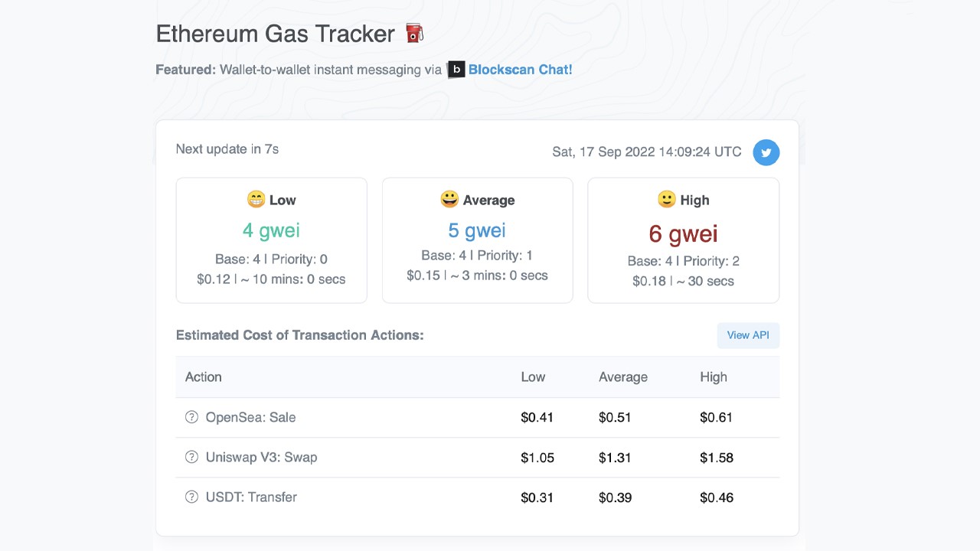Select the 4 gwei low price

271,230
